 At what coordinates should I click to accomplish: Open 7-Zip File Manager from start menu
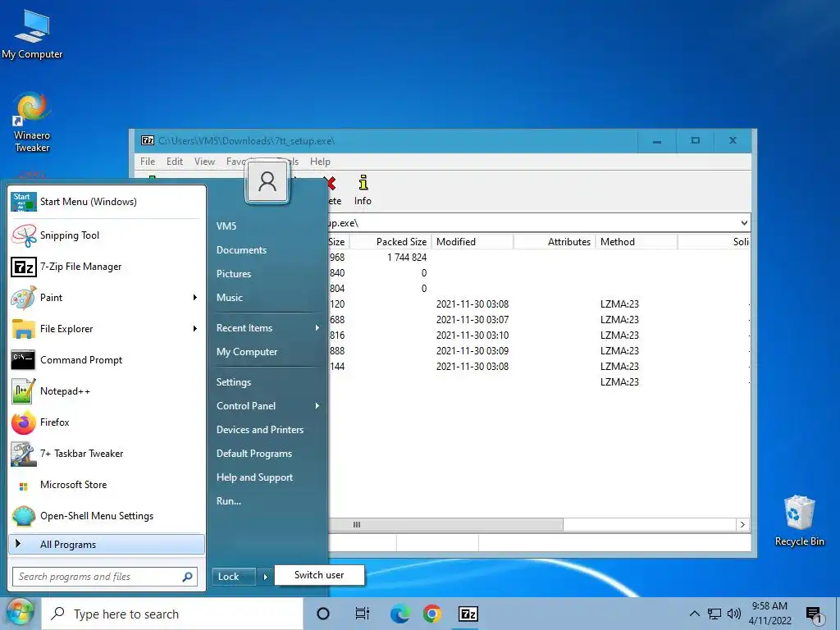pyautogui.click(x=106, y=267)
